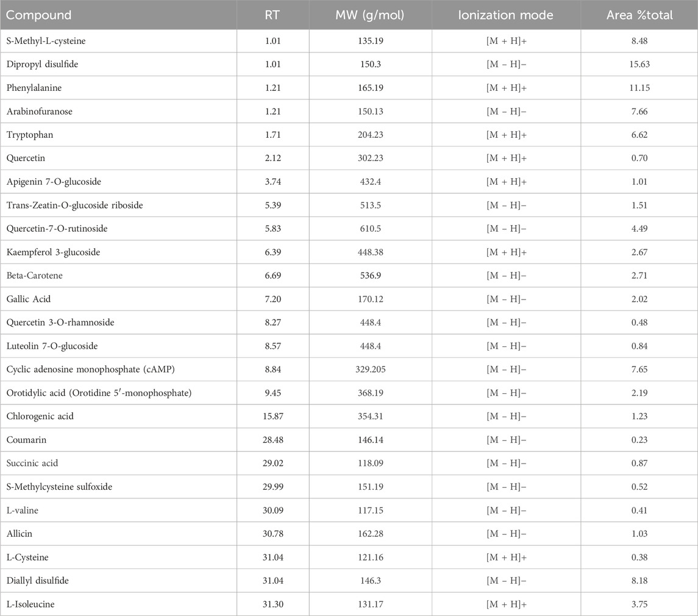Click the Diallyl disulfide compound name
This screenshot has height=616, width=698.
click(38, 581)
